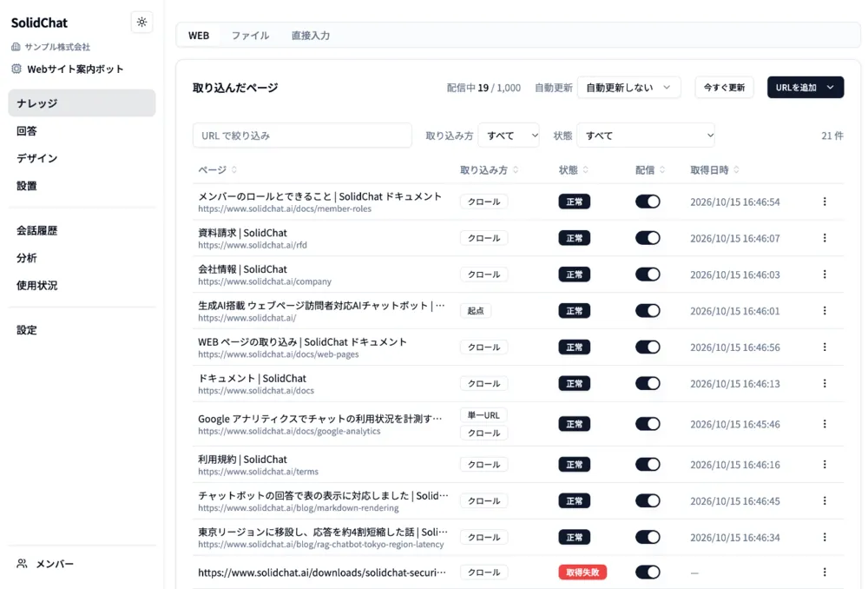This screenshot has width=868, height=589.
Task: Open the more menu for the member-roles row
Action: pyautogui.click(x=825, y=202)
